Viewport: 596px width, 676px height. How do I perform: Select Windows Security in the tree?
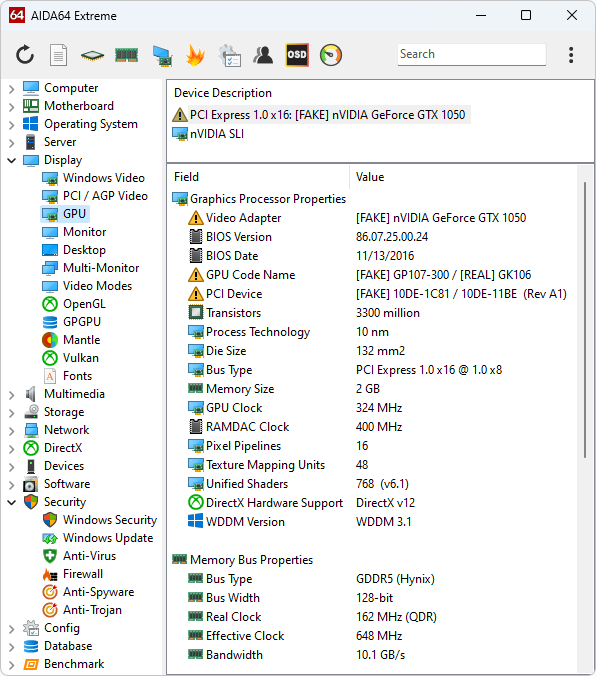[110, 520]
